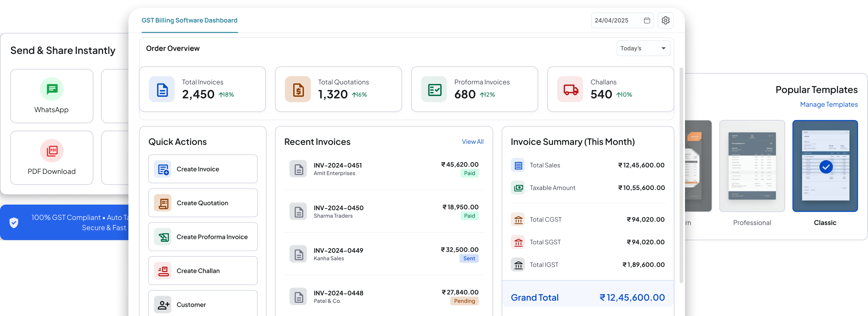Click the Total Quotations icon

[298, 89]
